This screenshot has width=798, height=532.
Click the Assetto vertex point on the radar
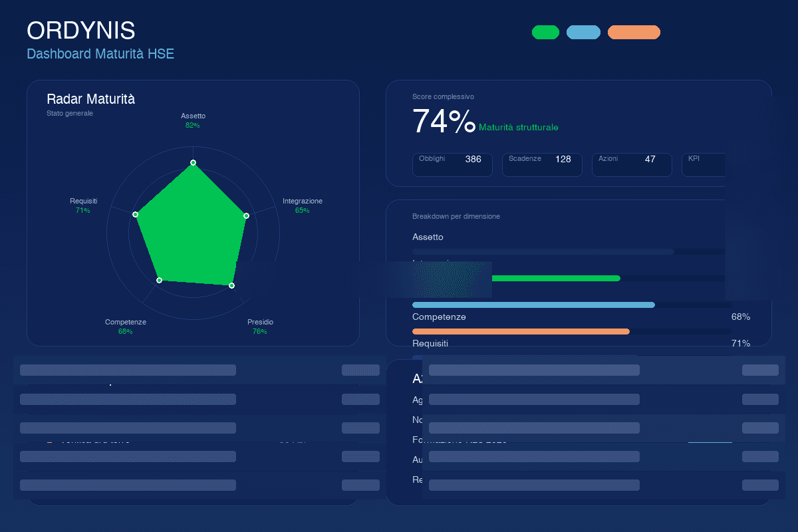(193, 162)
